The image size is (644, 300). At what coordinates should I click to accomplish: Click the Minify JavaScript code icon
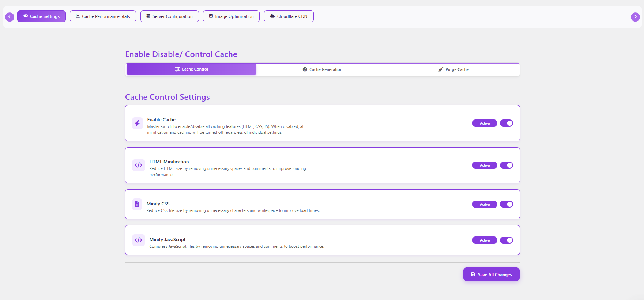pos(138,240)
